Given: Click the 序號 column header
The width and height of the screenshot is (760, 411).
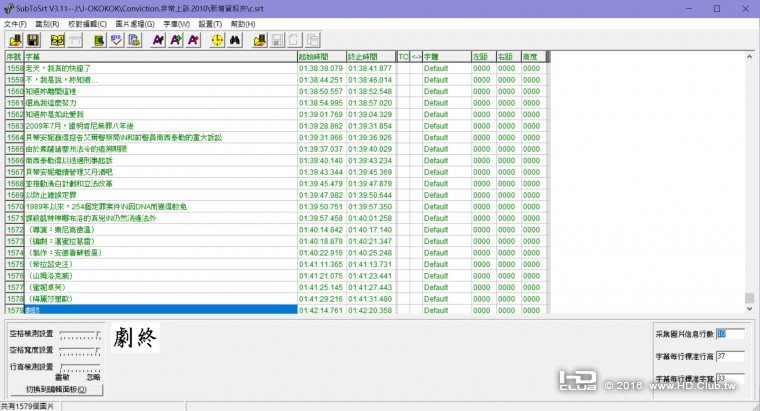Looking at the screenshot, I should click(x=14, y=57).
